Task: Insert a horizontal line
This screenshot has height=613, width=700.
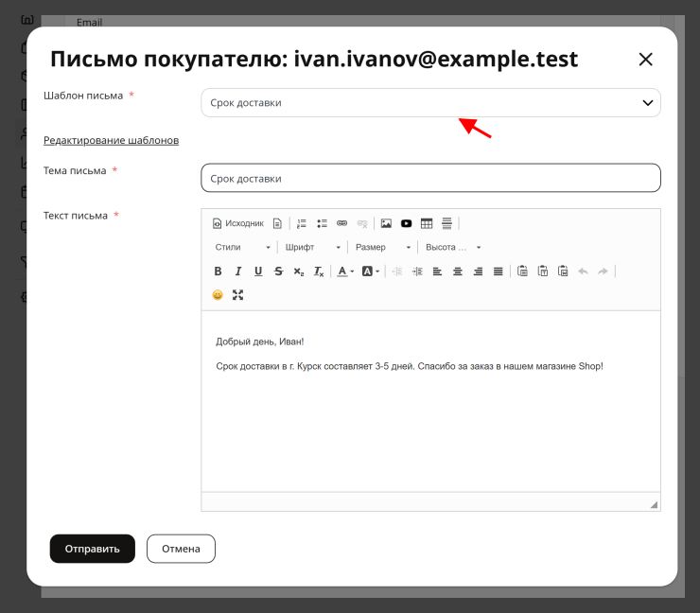Action: (446, 223)
